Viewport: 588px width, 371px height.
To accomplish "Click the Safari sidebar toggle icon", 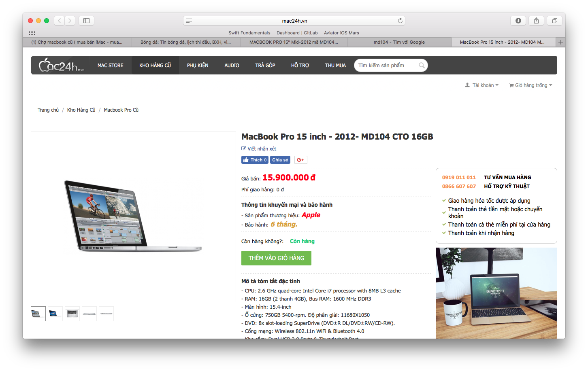I will click(x=86, y=21).
